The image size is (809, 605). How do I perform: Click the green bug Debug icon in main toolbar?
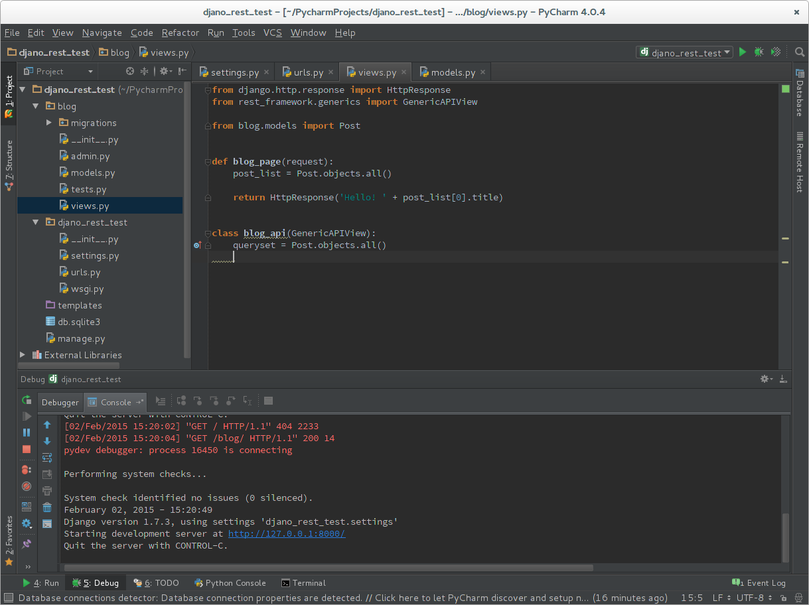759,52
